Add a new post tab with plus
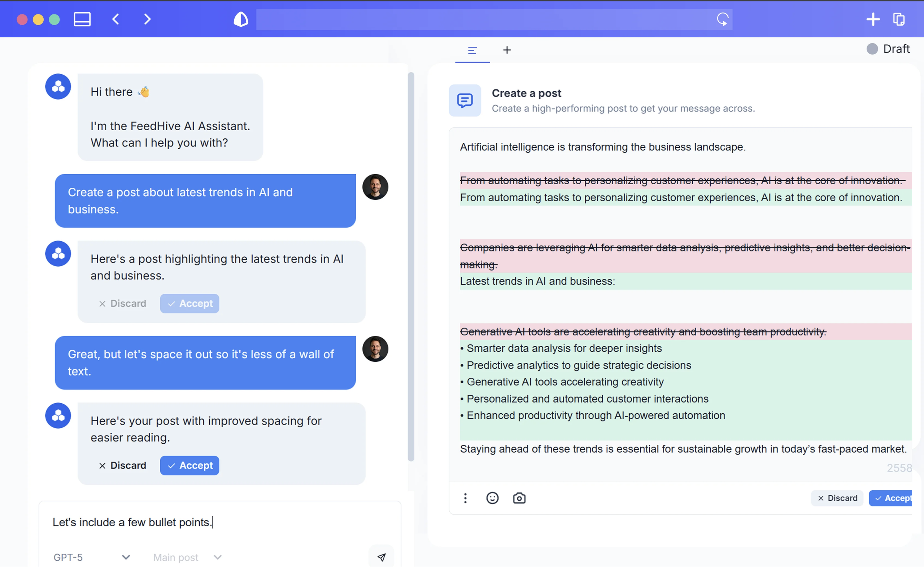Viewport: 924px width, 567px height. (x=507, y=50)
